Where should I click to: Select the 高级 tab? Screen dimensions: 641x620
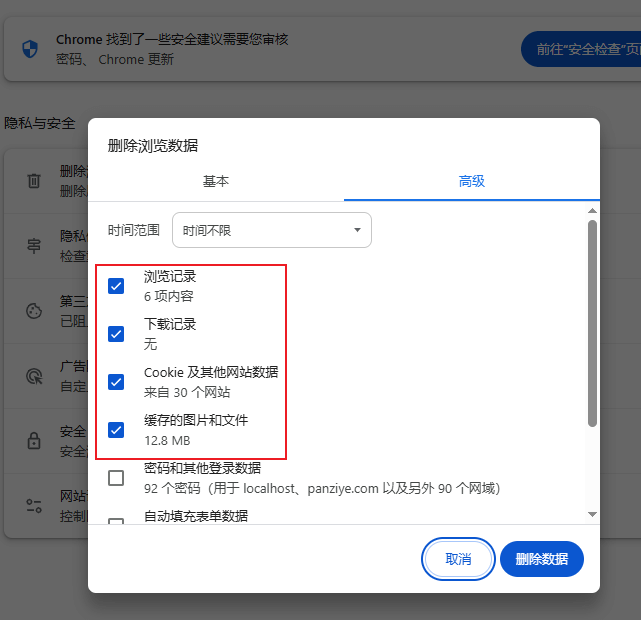472,181
